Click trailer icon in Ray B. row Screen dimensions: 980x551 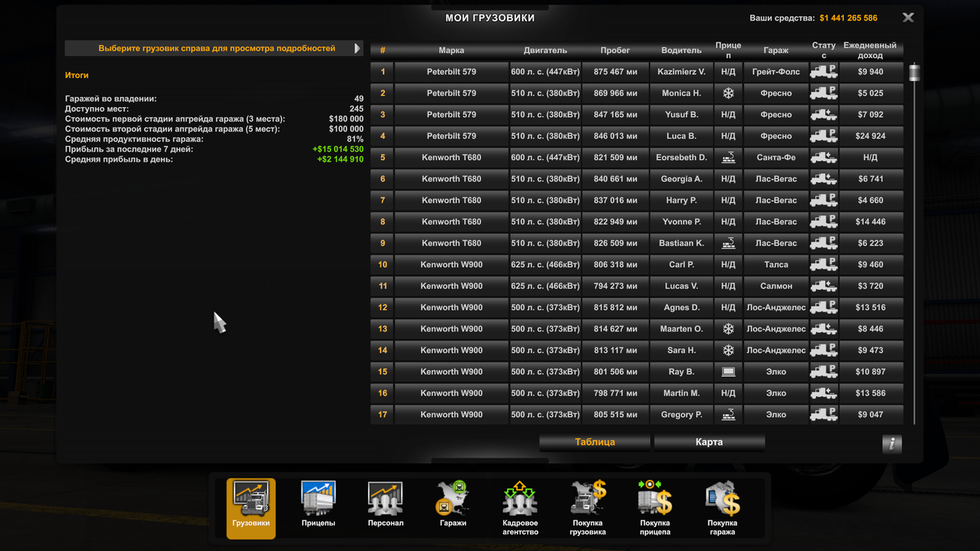[728, 371]
